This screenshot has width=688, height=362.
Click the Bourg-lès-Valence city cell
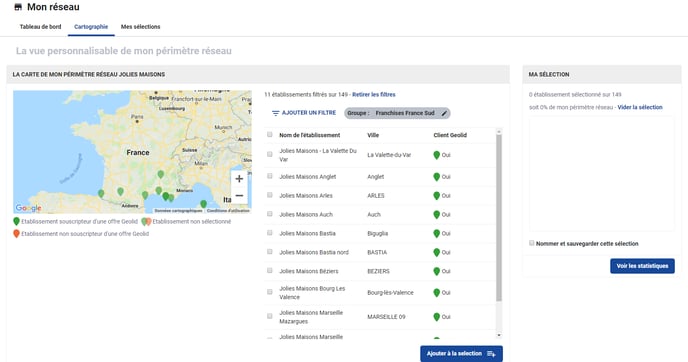pos(390,293)
